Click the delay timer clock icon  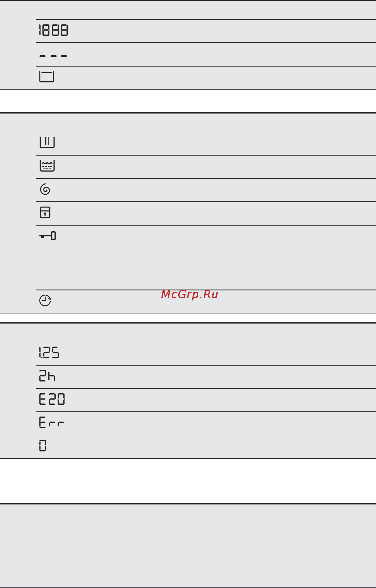45,300
